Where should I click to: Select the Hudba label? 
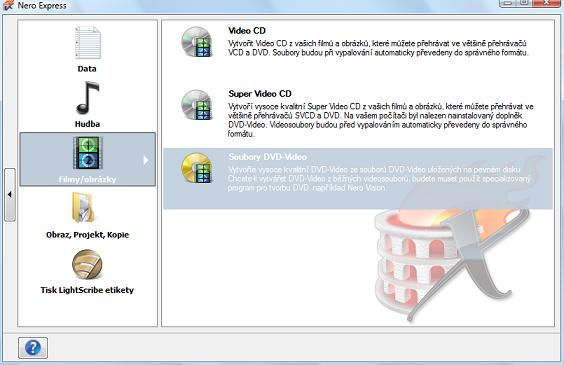87,124
